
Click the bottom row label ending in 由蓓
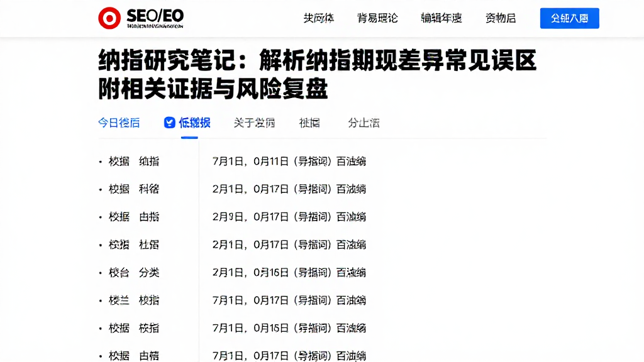tap(133, 356)
